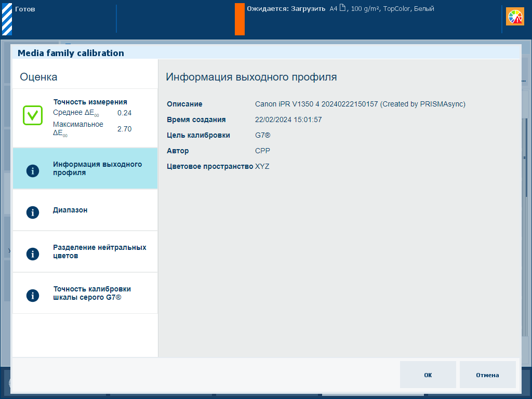This screenshot has width=532, height=399.
Task: Click the average ΔE value 0.24
Action: [x=125, y=113]
